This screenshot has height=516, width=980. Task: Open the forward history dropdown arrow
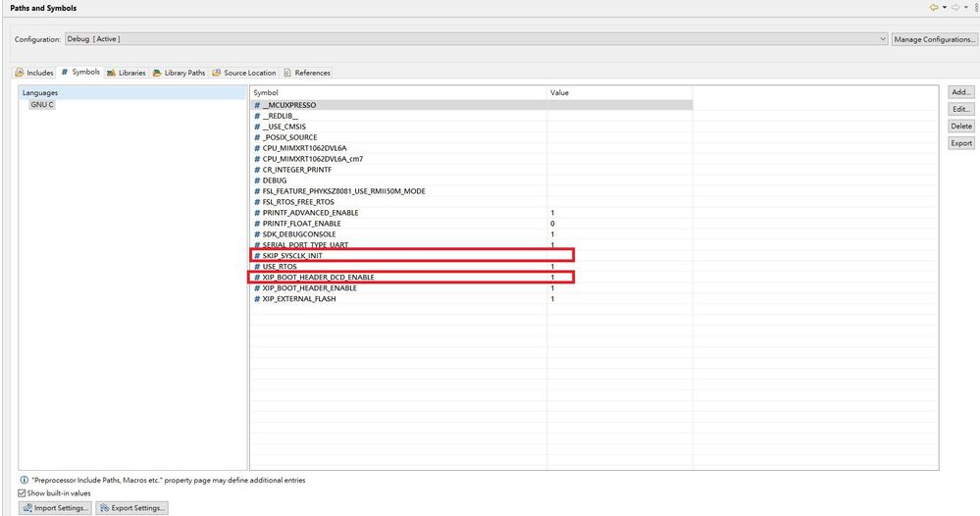coord(965,8)
